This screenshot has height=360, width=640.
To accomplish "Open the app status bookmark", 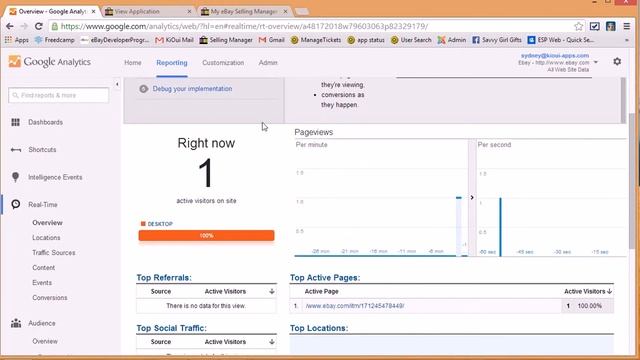I will [x=366, y=40].
